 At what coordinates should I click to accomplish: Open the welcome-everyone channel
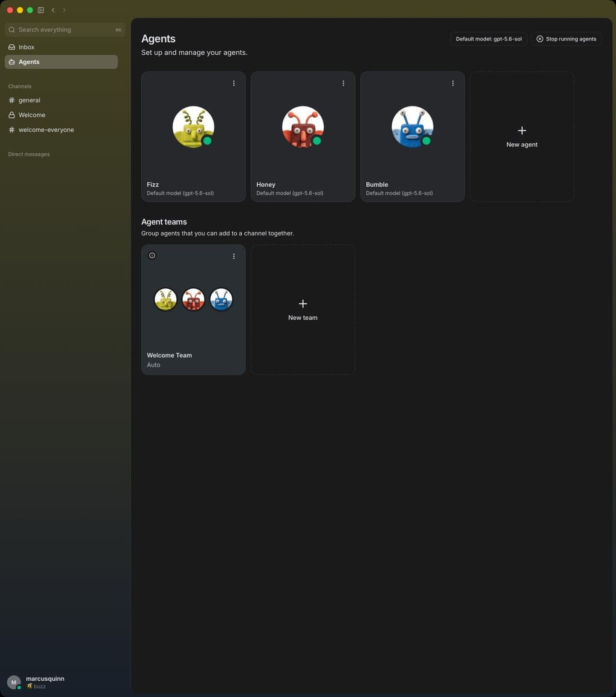[61, 130]
